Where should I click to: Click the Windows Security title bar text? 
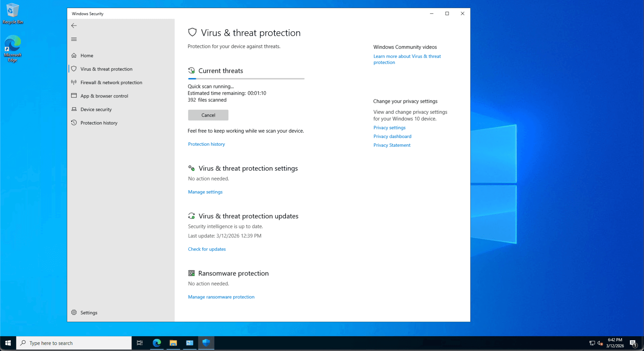87,14
